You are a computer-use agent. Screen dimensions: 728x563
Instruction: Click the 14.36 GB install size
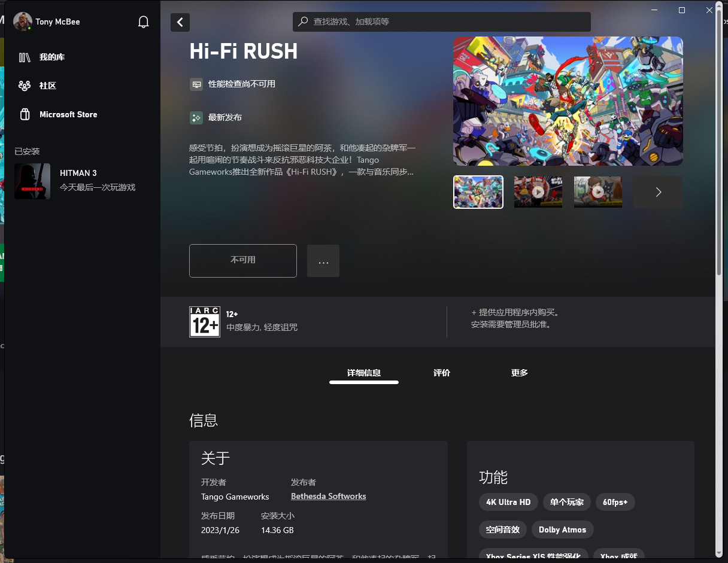pyautogui.click(x=277, y=530)
